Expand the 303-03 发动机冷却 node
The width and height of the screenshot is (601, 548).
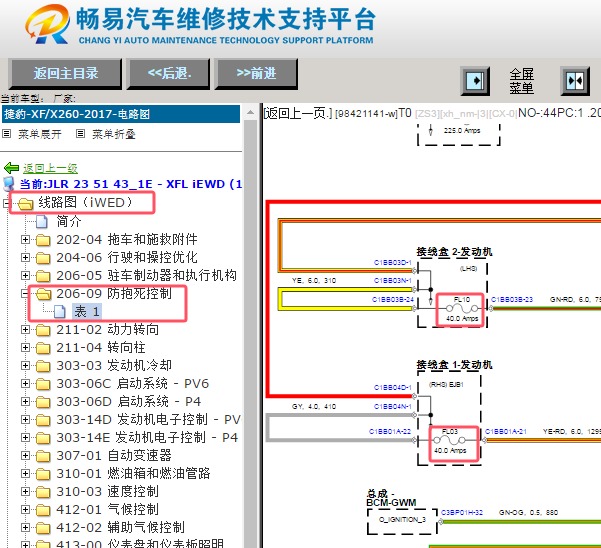[25, 366]
